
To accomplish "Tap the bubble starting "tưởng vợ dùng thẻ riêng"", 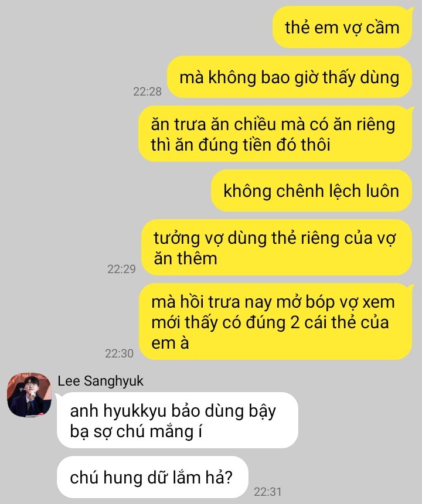I will pos(277,247).
